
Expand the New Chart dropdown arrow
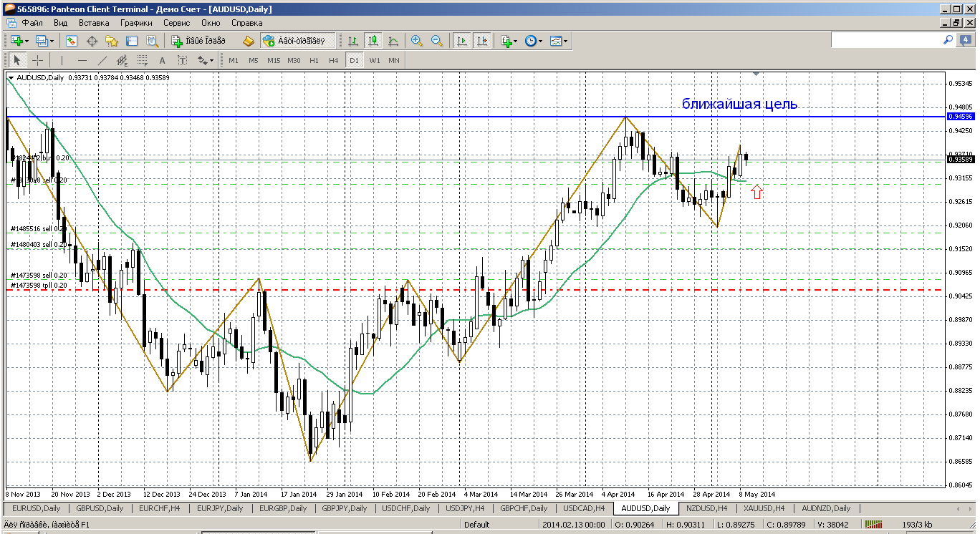pos(26,41)
